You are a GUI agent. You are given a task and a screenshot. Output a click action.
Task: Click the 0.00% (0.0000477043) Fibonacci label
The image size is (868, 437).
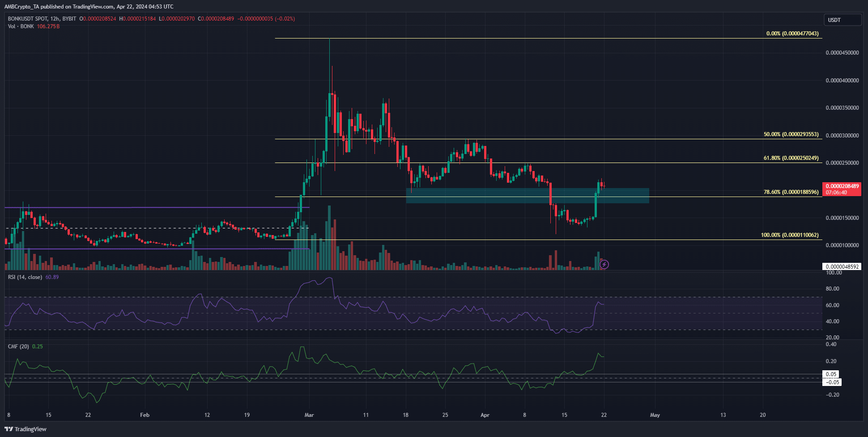click(792, 34)
